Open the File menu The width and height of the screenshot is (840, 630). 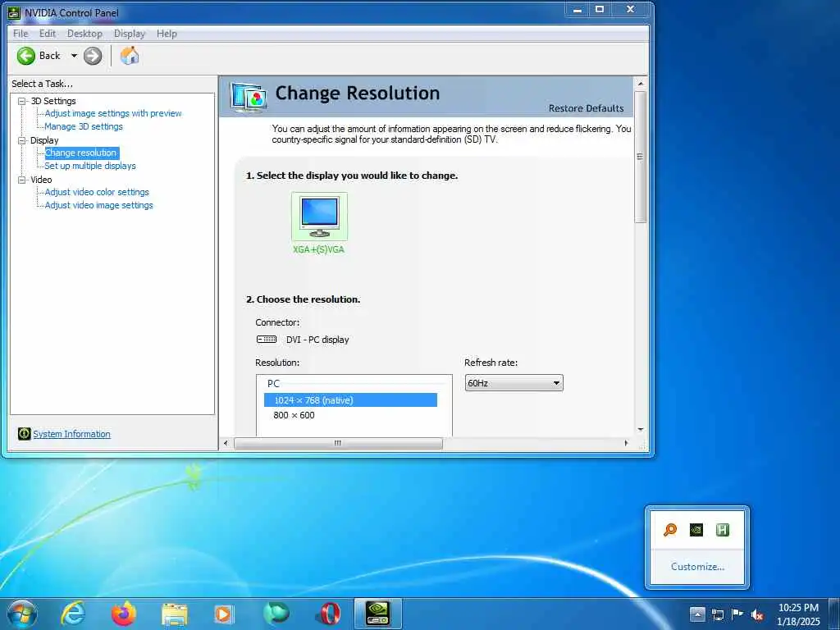coord(21,33)
